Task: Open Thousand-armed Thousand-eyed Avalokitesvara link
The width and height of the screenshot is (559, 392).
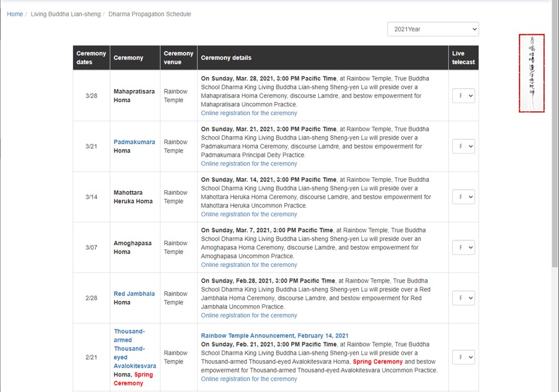Action: point(134,349)
